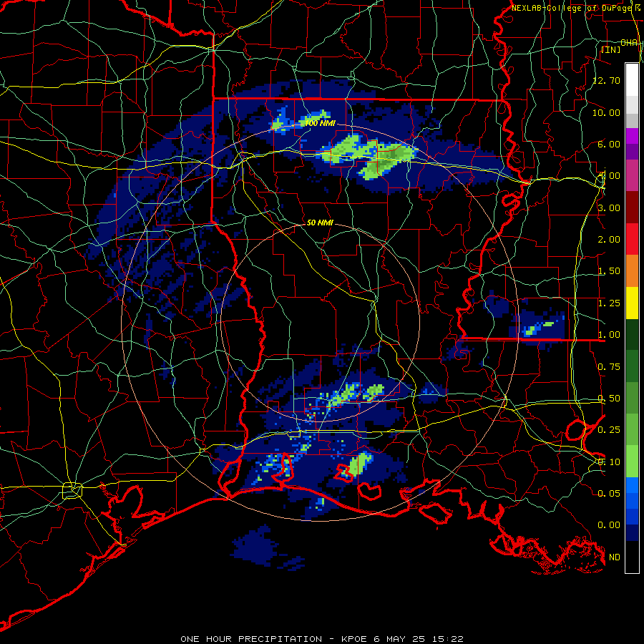Image resolution: width=644 pixels, height=644 pixels.
Task: Select the white swatch atop the legend
Action: tap(632, 79)
